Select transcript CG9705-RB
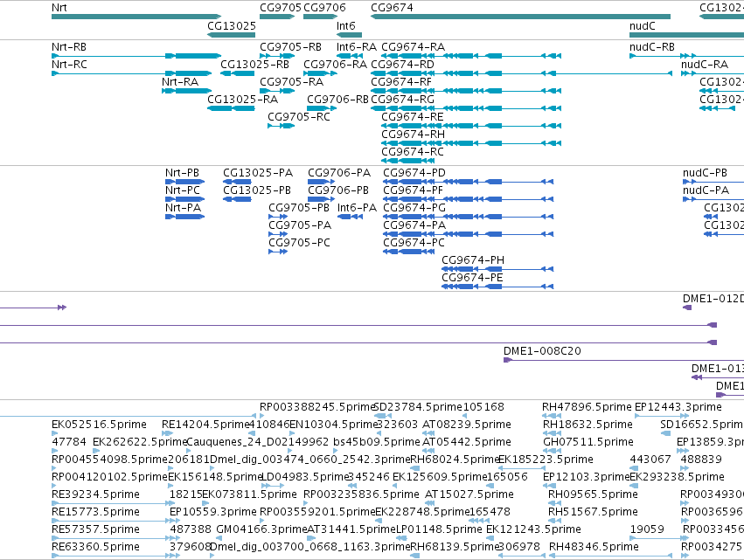This screenshot has width=744, height=560. (277, 56)
